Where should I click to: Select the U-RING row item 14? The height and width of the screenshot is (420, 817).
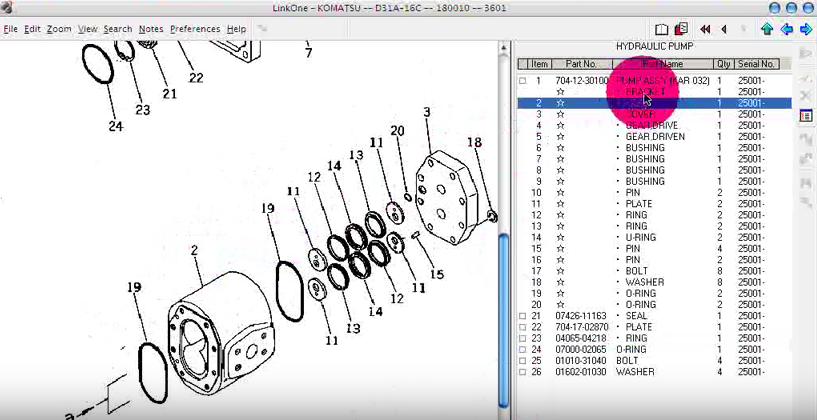pos(654,238)
